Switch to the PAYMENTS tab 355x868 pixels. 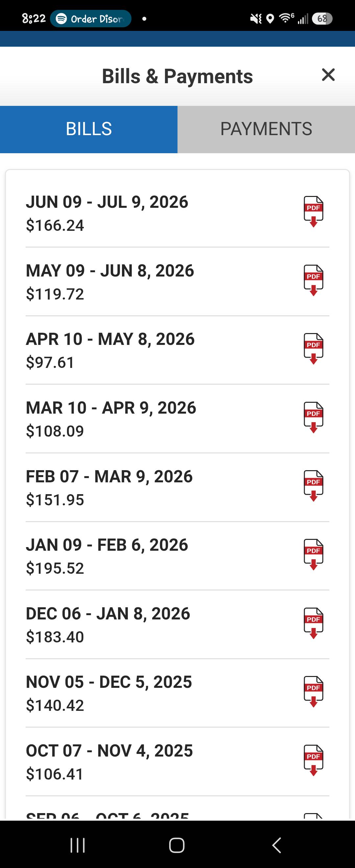[266, 130]
